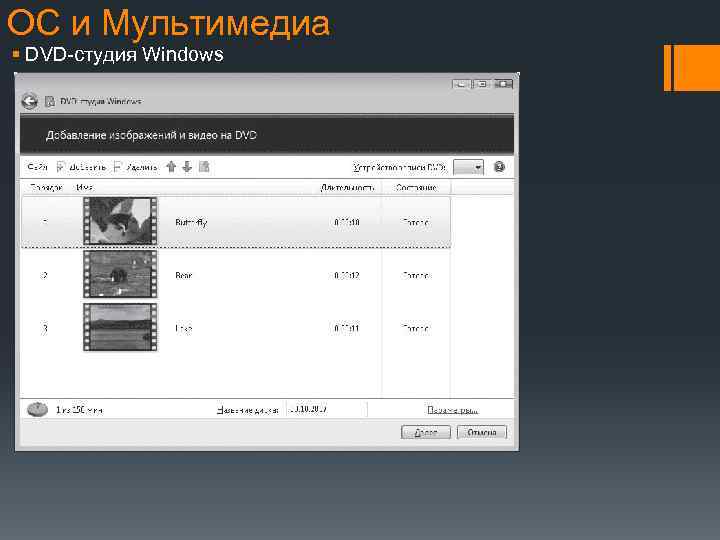Screen dimensions: 720x540
Task: Click the duration value in the Butterfly row
Action: click(x=347, y=223)
